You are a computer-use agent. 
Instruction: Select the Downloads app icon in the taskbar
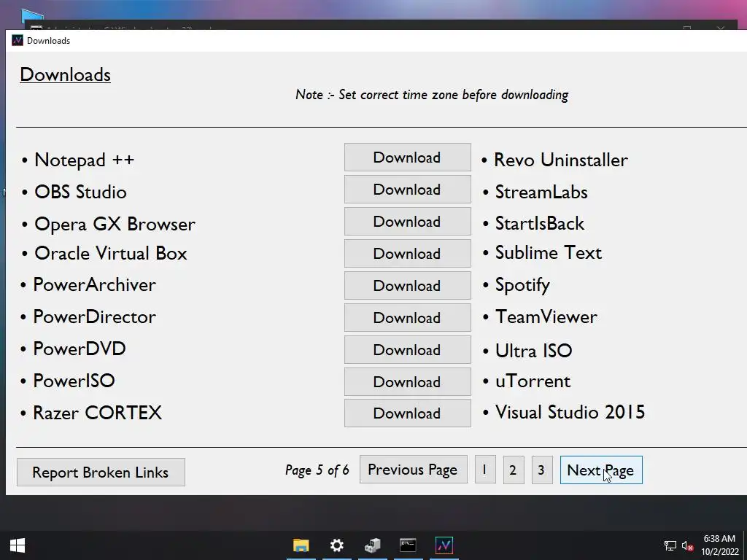click(x=444, y=545)
